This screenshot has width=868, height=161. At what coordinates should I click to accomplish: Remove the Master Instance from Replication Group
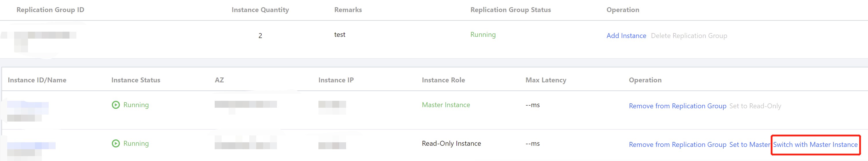(677, 106)
